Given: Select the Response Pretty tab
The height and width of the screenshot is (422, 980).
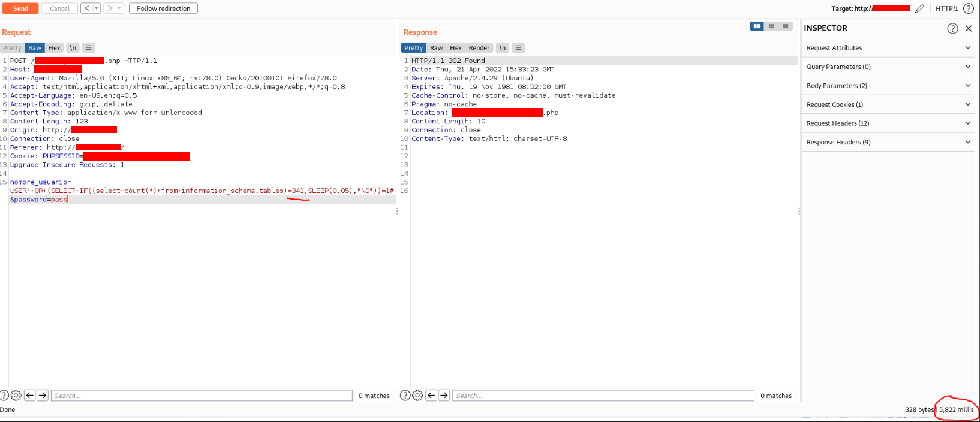Looking at the screenshot, I should [413, 48].
